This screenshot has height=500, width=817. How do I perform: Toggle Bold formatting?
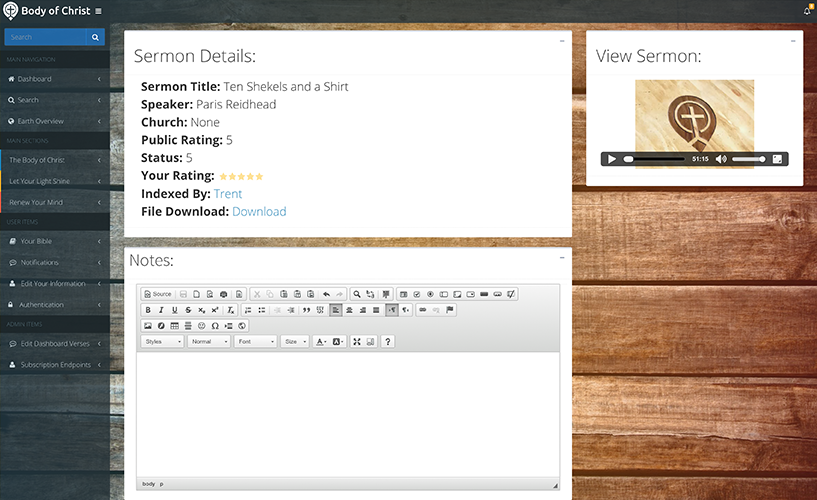click(148, 310)
